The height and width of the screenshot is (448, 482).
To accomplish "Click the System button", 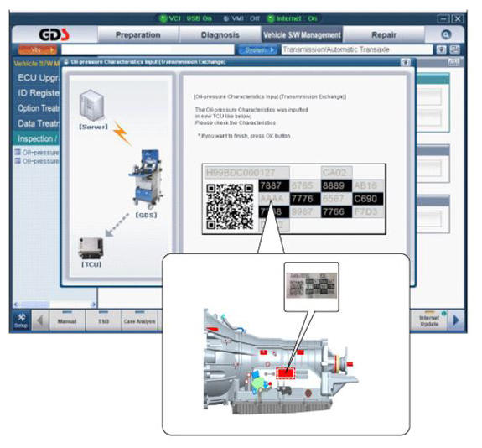I will [257, 49].
